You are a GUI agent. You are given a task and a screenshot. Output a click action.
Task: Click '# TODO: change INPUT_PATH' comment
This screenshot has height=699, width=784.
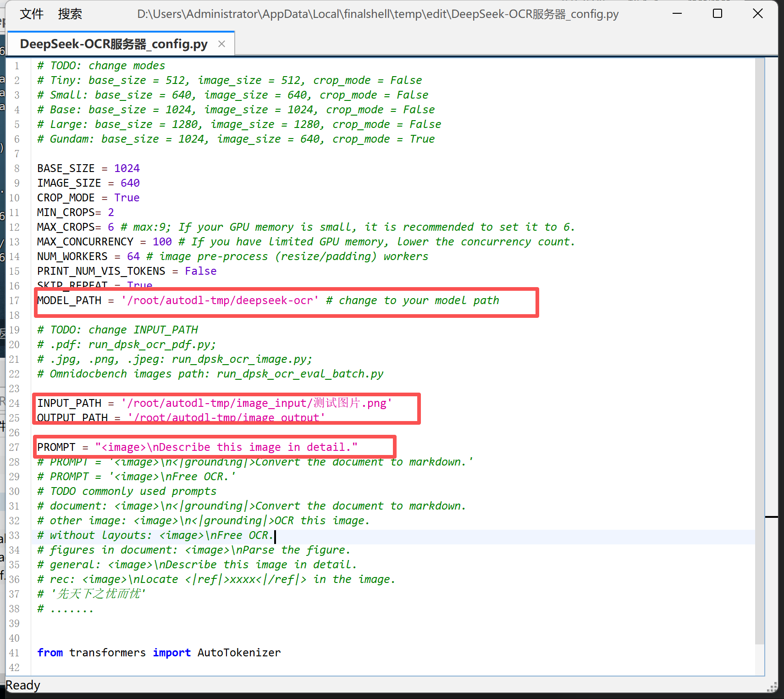(x=118, y=330)
